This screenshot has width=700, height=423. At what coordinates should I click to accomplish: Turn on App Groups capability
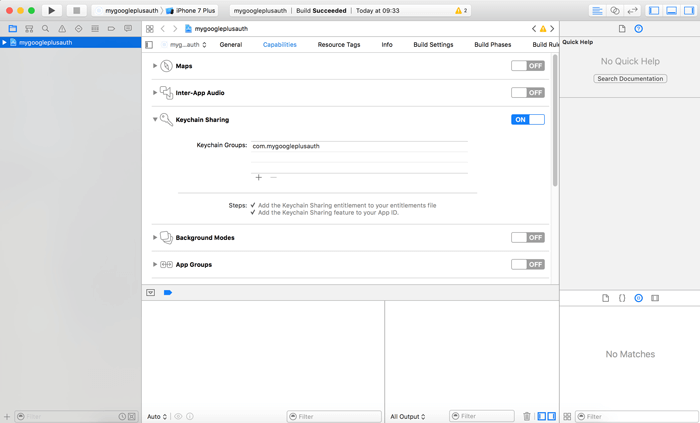528,265
